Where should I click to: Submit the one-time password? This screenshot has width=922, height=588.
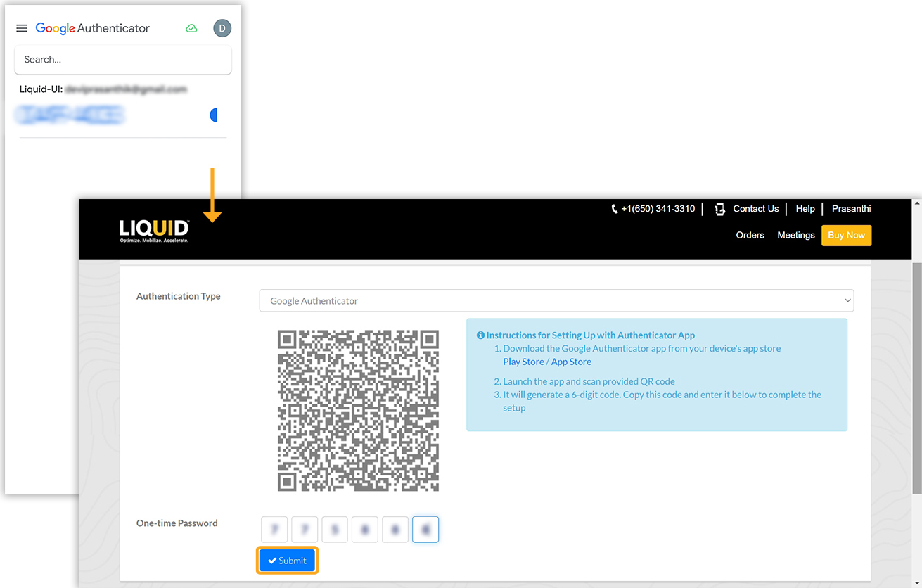point(287,561)
